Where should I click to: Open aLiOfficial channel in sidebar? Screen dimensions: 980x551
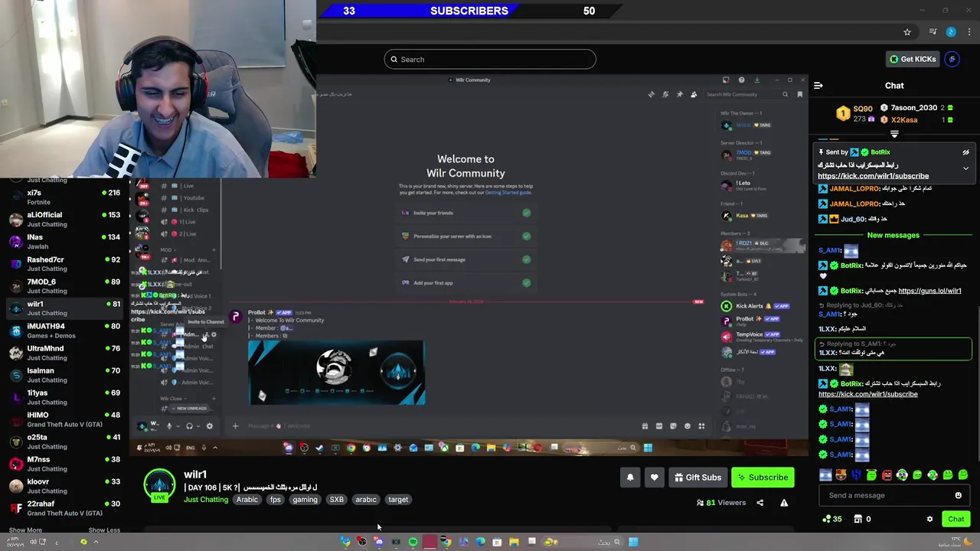coord(64,219)
